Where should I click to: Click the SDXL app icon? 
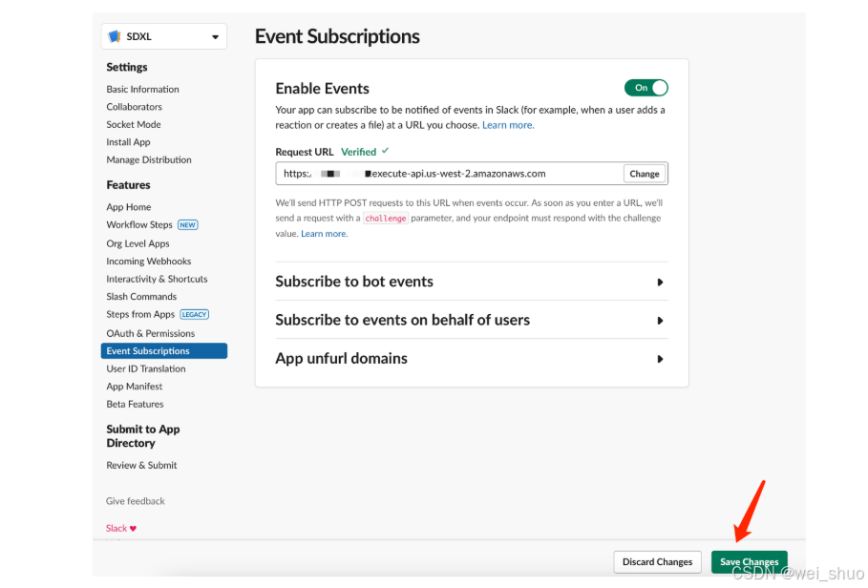point(115,36)
